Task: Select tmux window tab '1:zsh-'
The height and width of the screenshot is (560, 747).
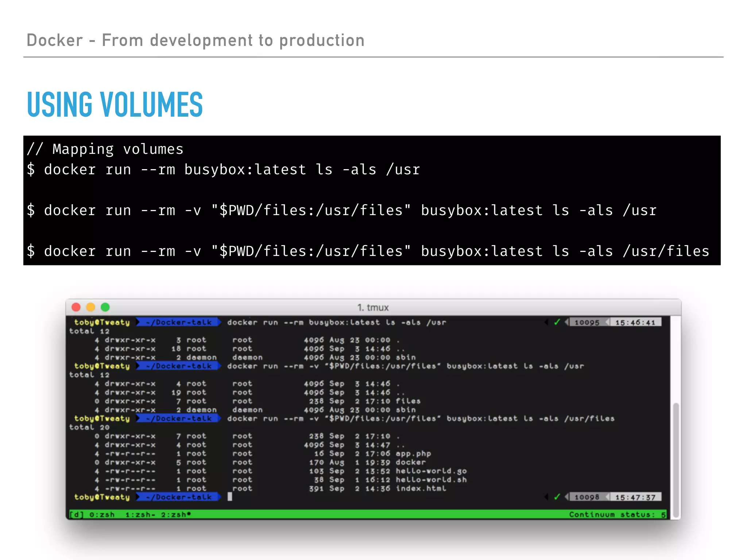Action: pyautogui.click(x=140, y=514)
